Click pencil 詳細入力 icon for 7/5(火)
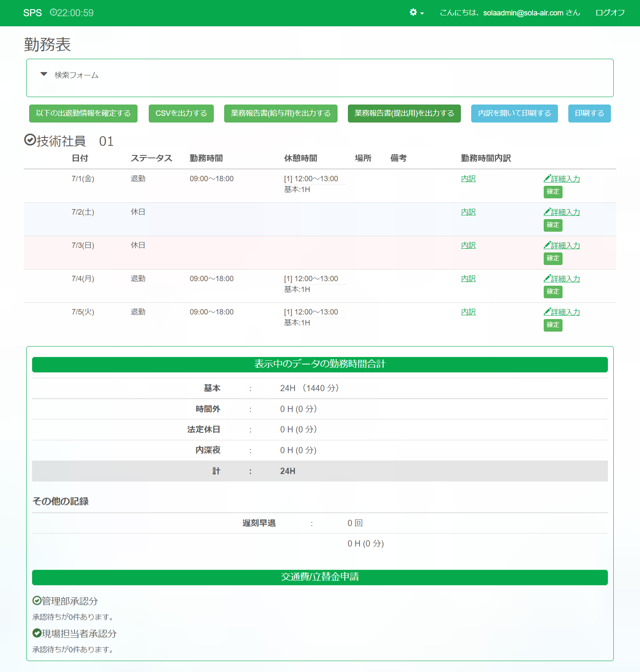The width and height of the screenshot is (640, 672). (547, 312)
